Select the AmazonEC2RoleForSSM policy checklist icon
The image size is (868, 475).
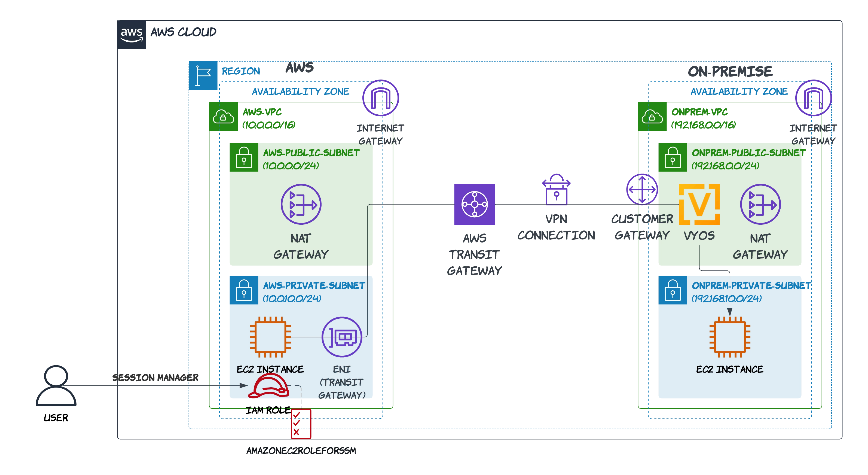click(301, 424)
